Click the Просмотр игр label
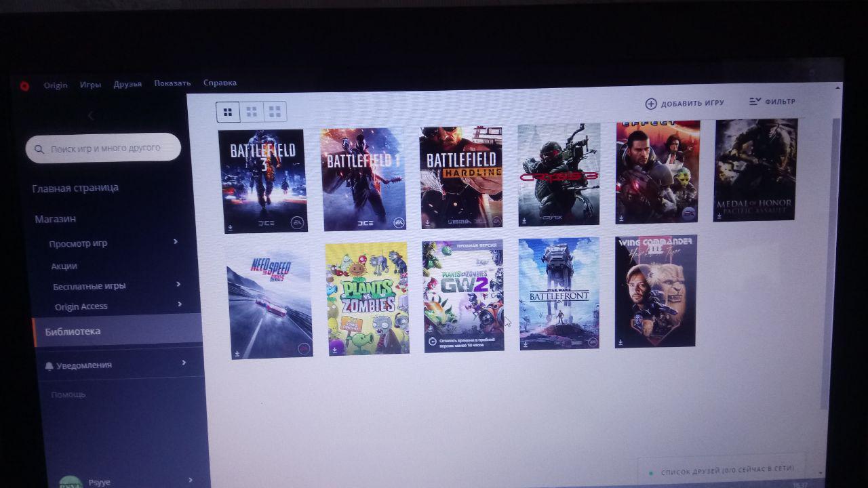 click(x=78, y=243)
